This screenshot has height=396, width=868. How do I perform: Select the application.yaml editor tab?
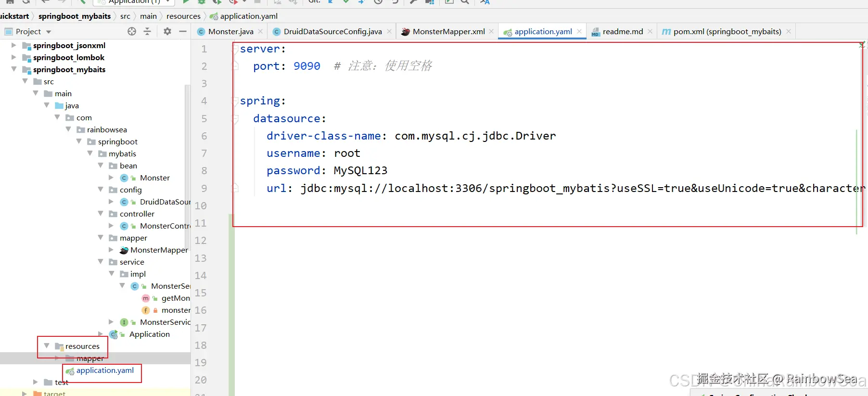point(543,31)
